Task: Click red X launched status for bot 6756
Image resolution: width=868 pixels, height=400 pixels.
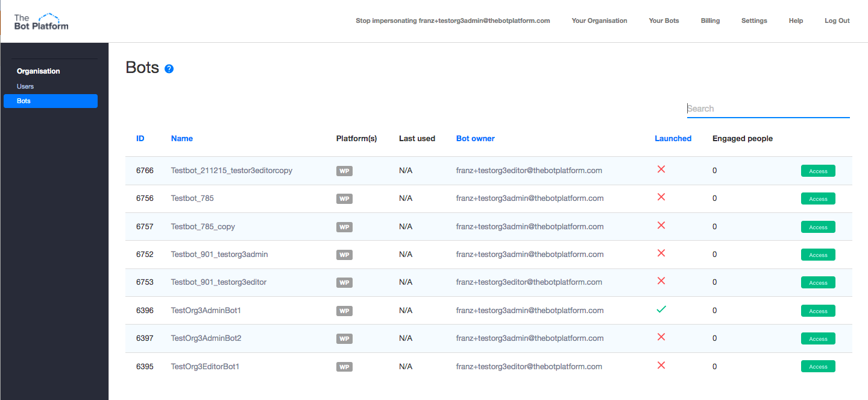Action: coord(661,197)
